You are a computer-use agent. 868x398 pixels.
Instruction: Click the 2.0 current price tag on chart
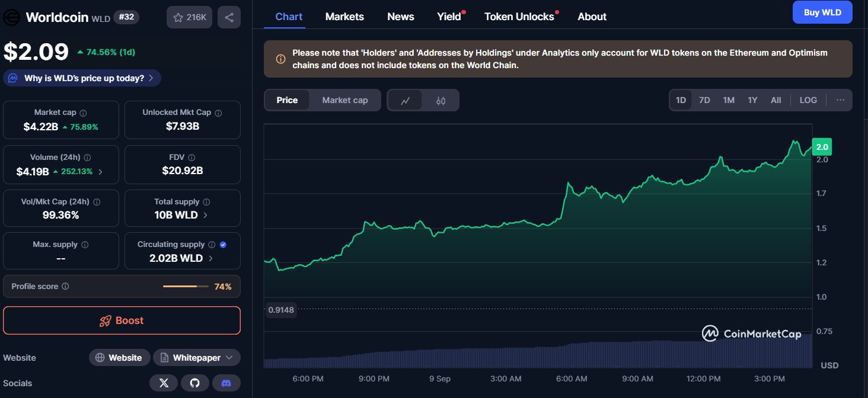(822, 147)
